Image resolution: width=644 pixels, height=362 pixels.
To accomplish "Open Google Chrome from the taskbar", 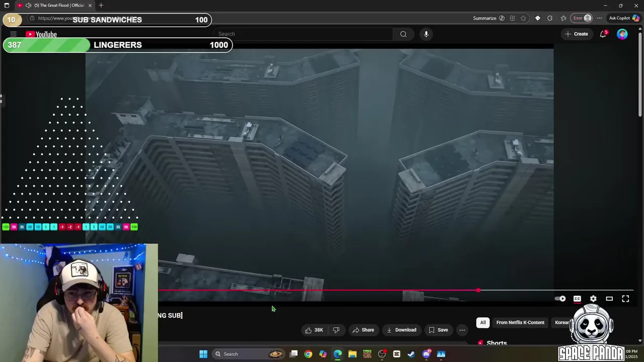I will tap(308, 354).
